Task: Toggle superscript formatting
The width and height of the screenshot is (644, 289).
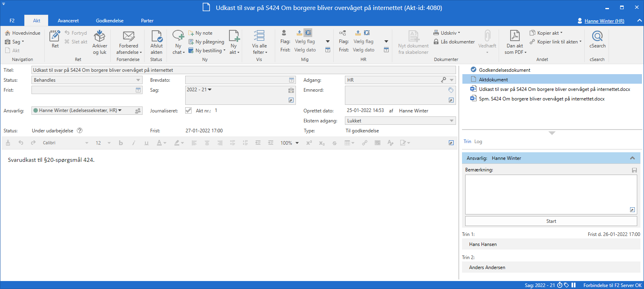Action: (309, 143)
